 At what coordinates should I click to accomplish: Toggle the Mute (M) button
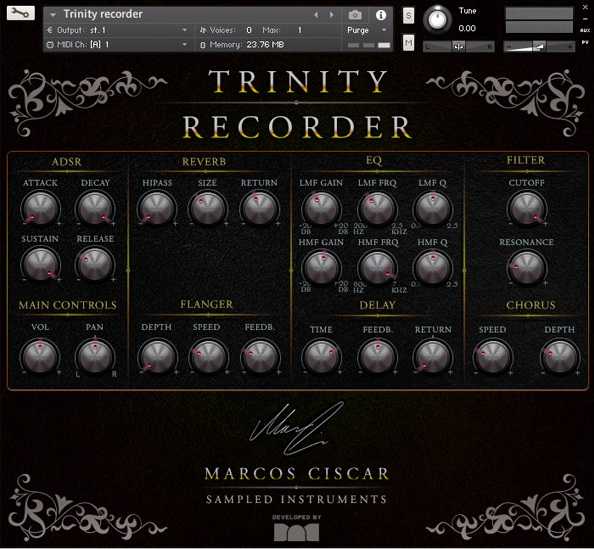408,43
